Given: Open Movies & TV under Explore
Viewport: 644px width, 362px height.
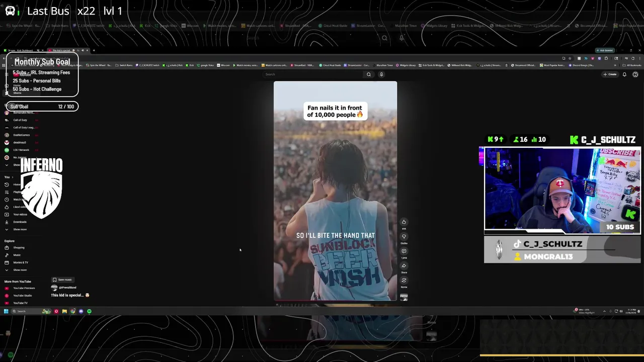Looking at the screenshot, I should click(x=21, y=262).
